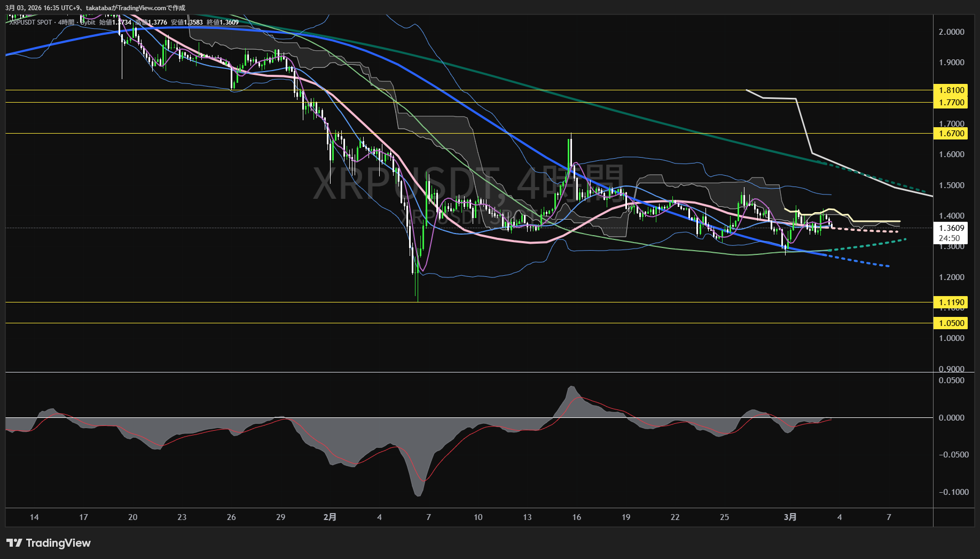980x559 pixels.
Task: Click the XRPUSDT SPOT symbol label
Action: tap(31, 22)
